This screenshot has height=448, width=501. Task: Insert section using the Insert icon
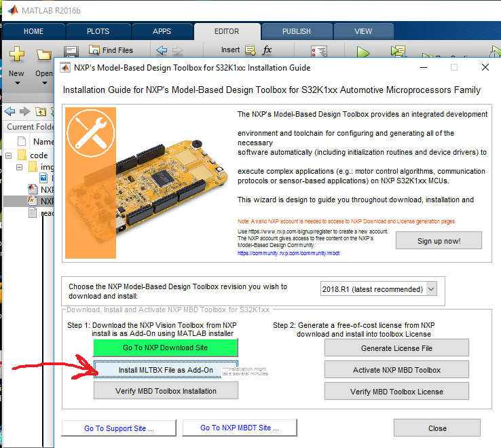250,50
